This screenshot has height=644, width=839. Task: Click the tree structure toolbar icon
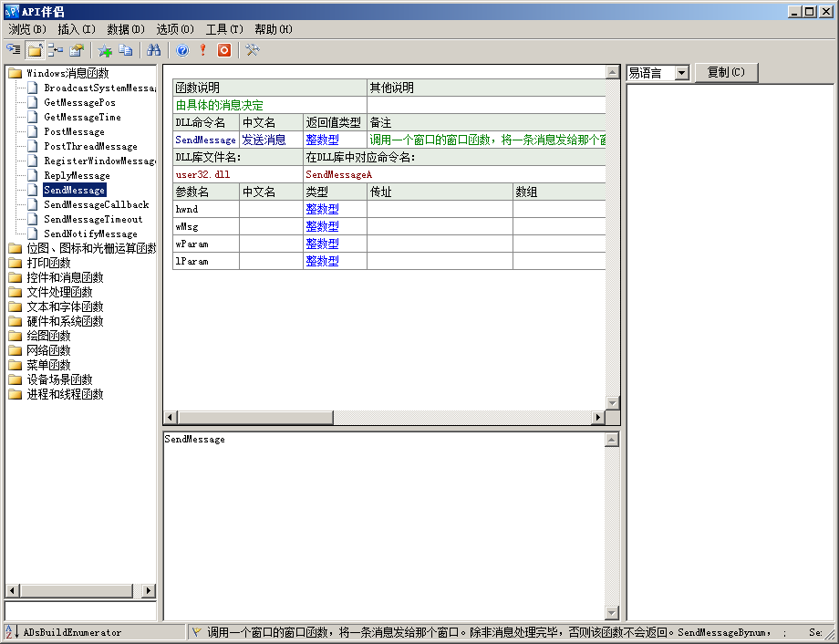coord(56,50)
